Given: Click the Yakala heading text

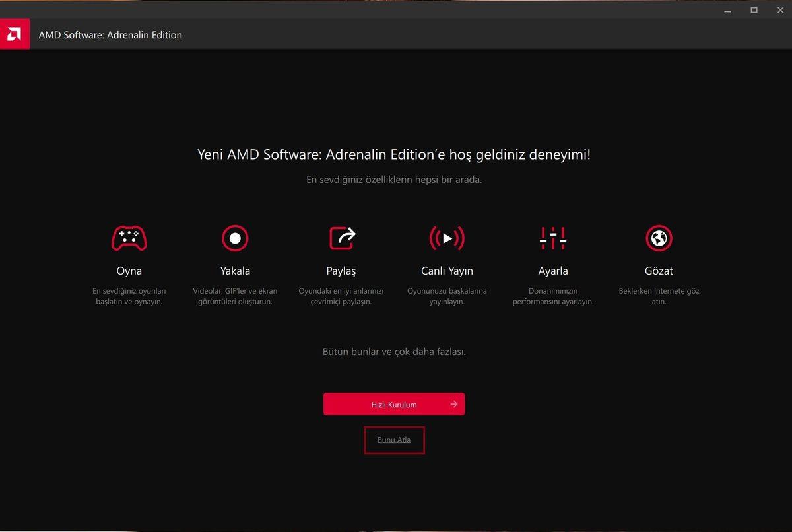Looking at the screenshot, I should (235, 271).
